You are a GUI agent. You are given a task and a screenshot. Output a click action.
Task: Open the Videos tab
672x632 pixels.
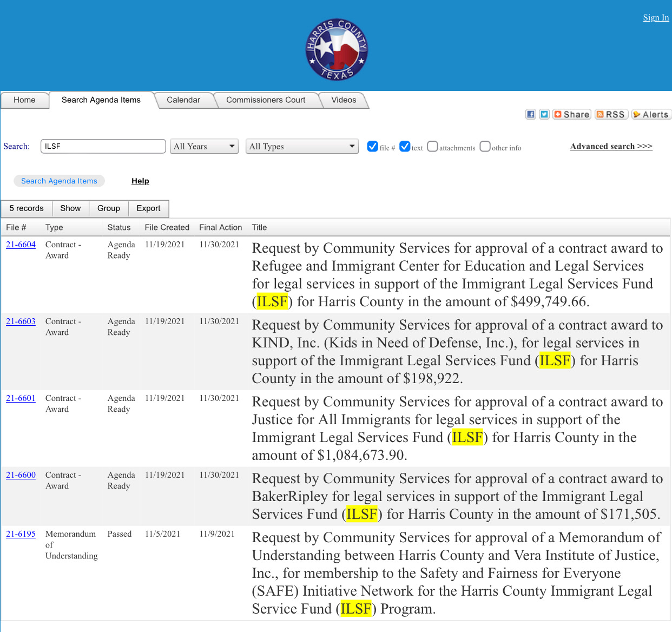tap(344, 100)
